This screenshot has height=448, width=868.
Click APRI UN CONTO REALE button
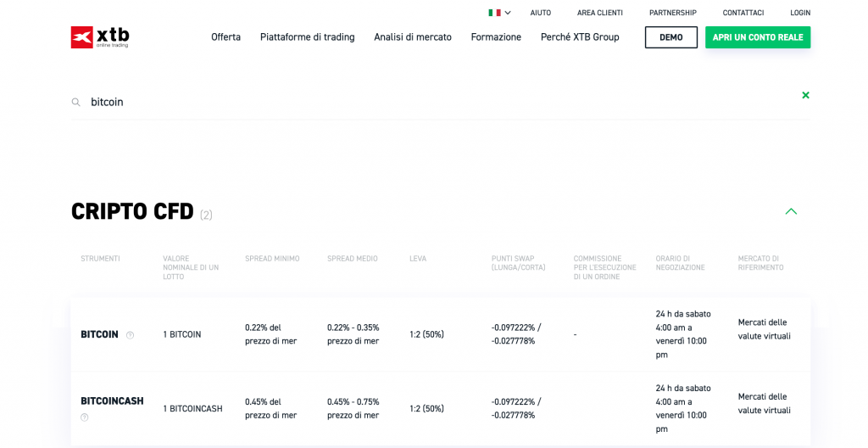tap(758, 37)
